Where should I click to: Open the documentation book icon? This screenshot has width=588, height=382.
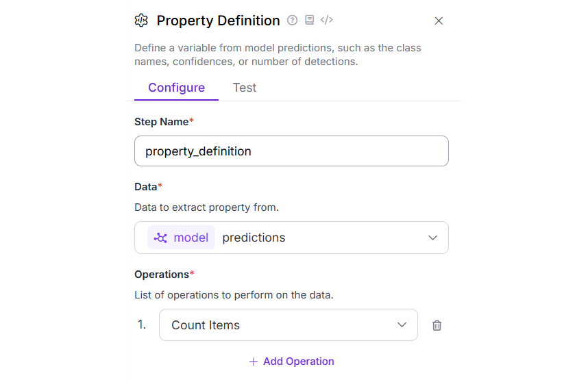tap(310, 21)
